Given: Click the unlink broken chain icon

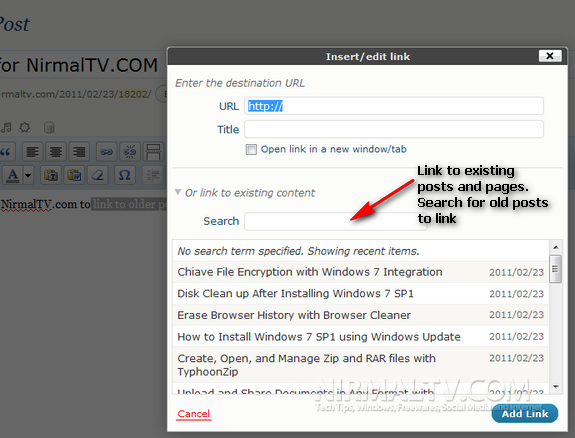Looking at the screenshot, I should 130,152.
